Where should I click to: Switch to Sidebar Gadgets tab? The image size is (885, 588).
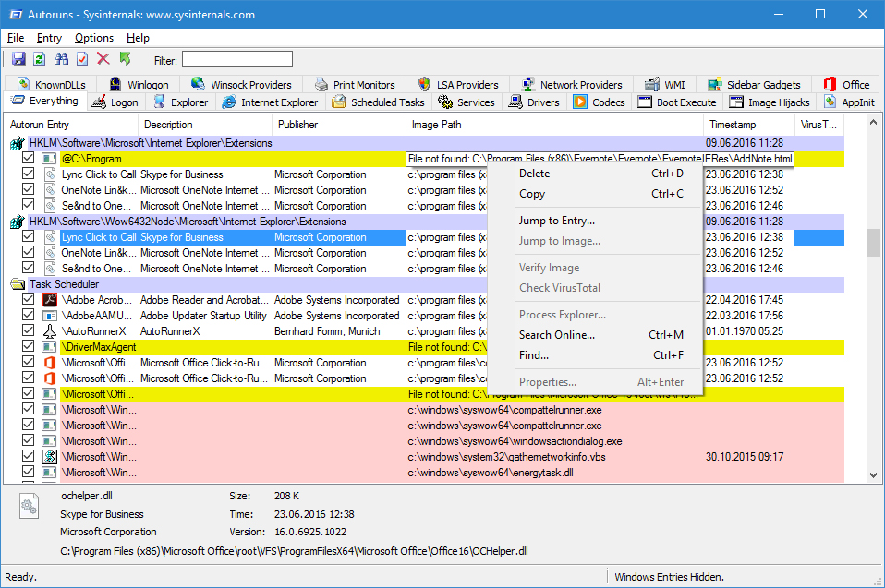[754, 85]
